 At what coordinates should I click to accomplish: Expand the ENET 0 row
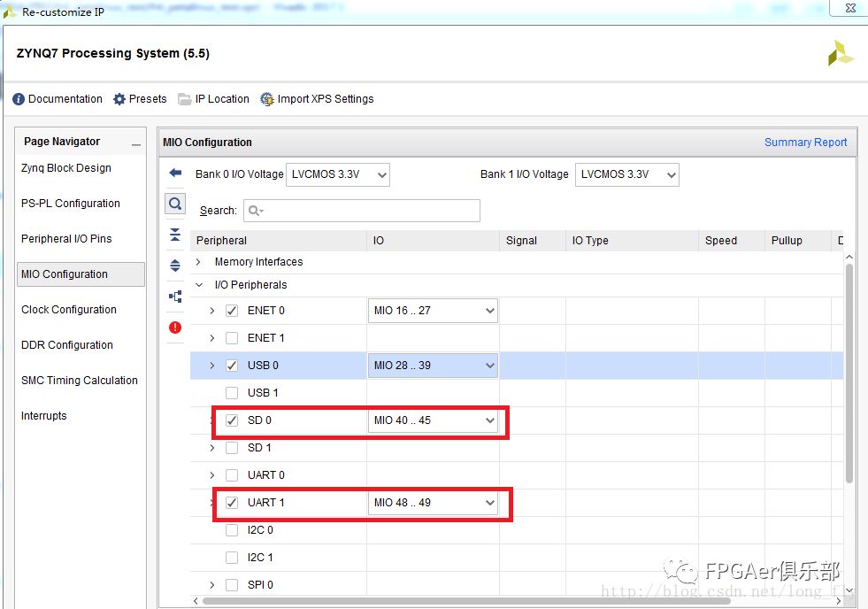click(212, 311)
